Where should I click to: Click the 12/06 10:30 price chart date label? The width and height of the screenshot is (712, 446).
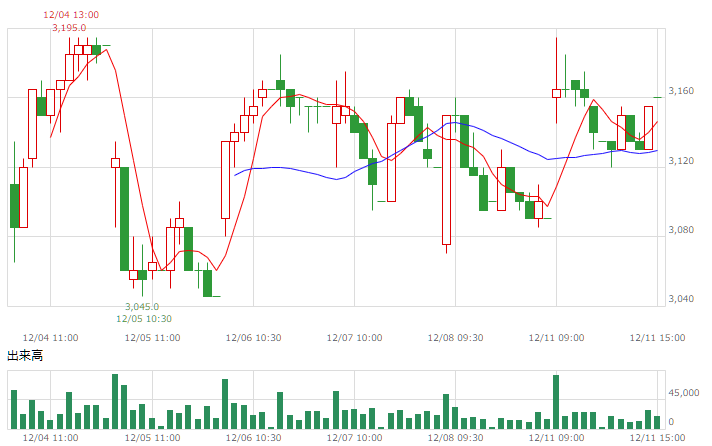[x=253, y=338]
